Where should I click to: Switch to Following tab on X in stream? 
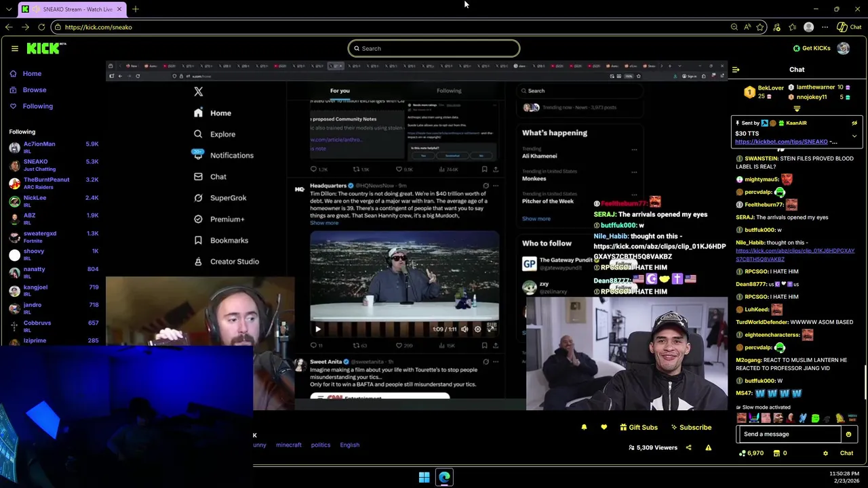tap(449, 90)
